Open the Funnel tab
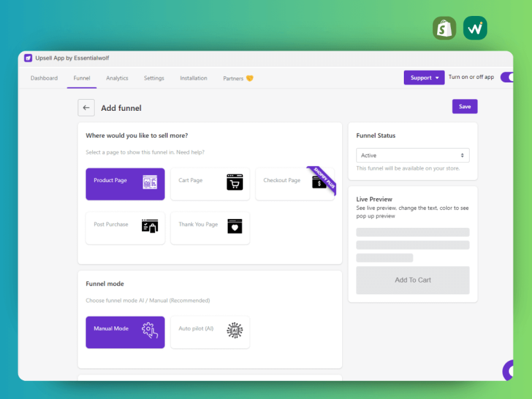Viewport: 532px width, 399px height. [82, 78]
